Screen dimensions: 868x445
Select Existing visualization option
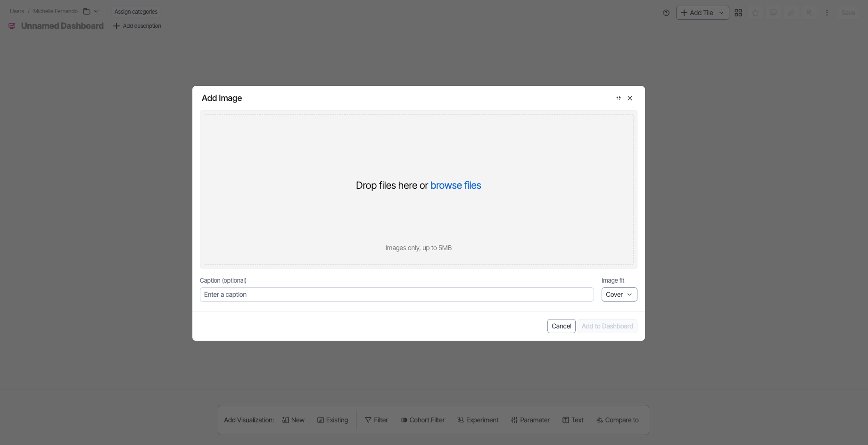click(x=332, y=420)
